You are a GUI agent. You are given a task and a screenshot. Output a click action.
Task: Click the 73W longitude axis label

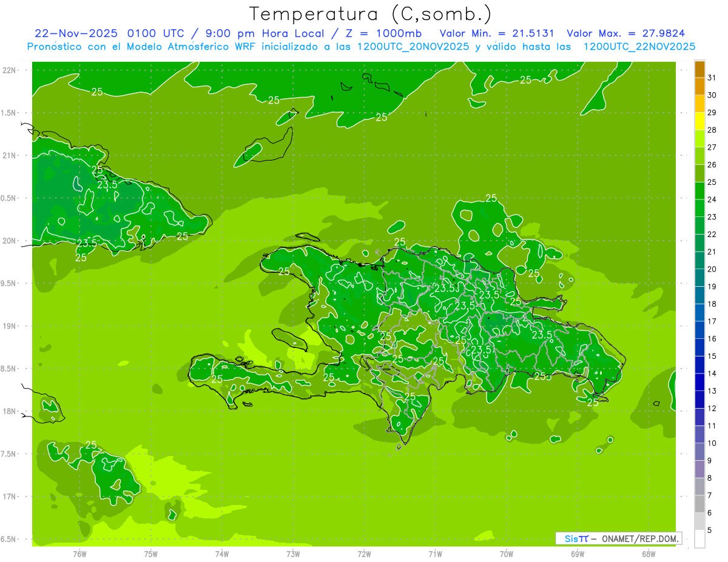pyautogui.click(x=293, y=554)
